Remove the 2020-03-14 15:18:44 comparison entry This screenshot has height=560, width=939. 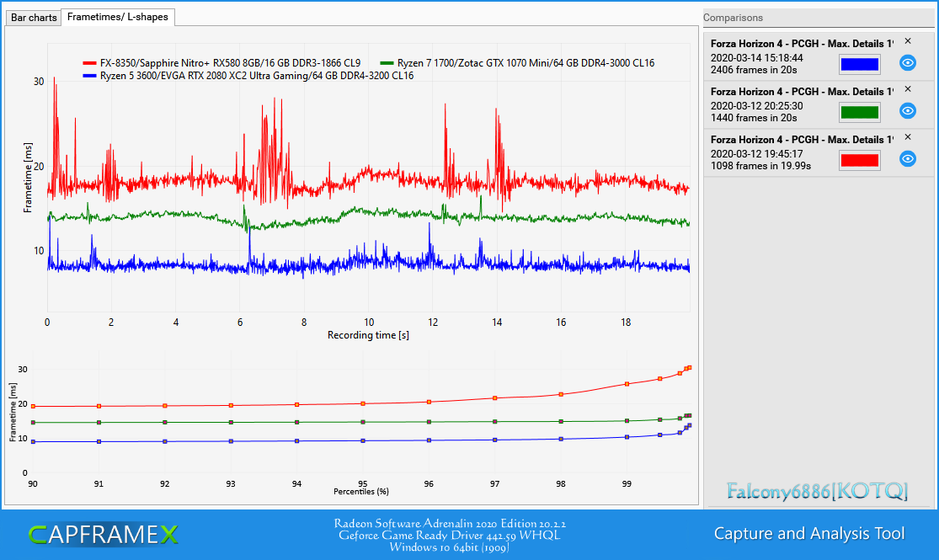(908, 41)
